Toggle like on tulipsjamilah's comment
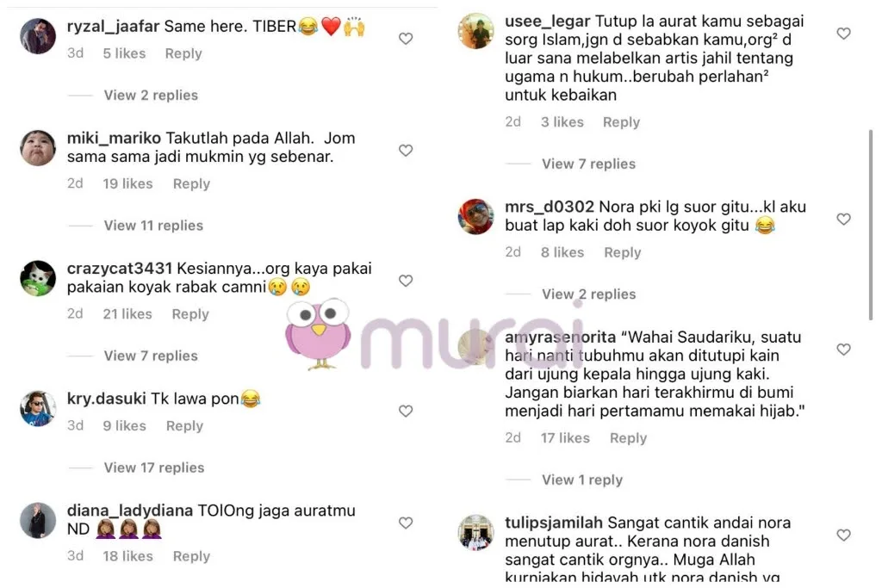The height and width of the screenshot is (588, 882). [843, 535]
